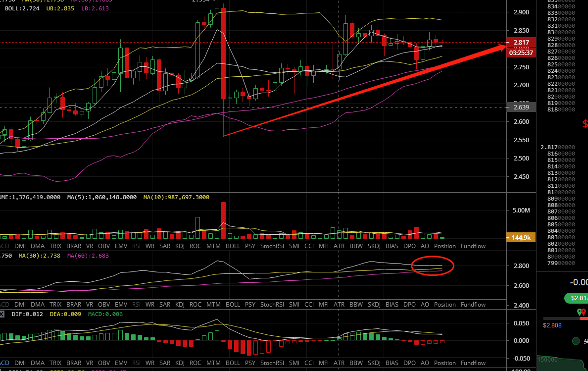Switch to PSY tab in the row above the DIF readout

coord(250,305)
